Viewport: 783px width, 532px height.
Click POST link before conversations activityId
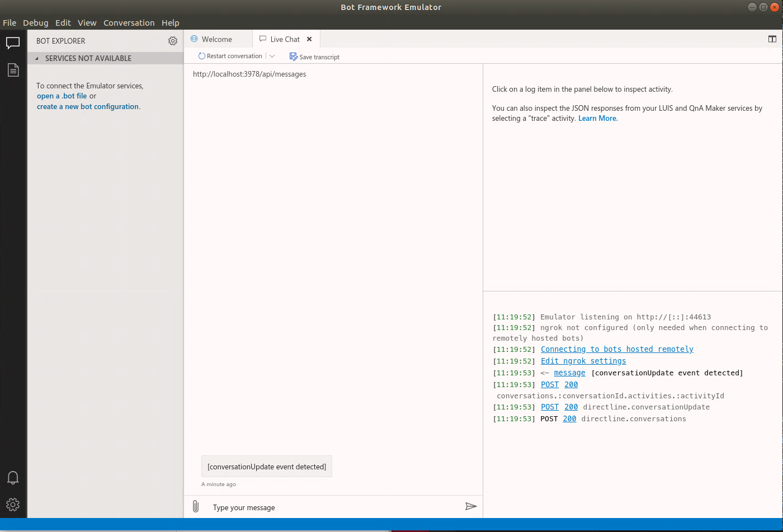(550, 384)
